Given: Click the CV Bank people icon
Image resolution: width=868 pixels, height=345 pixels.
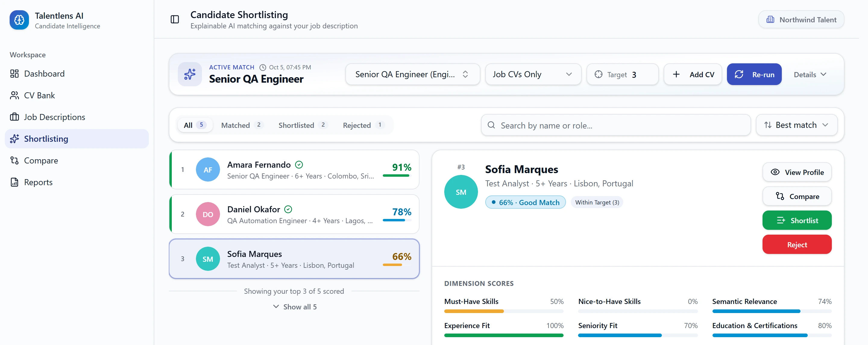Looking at the screenshot, I should tap(14, 95).
